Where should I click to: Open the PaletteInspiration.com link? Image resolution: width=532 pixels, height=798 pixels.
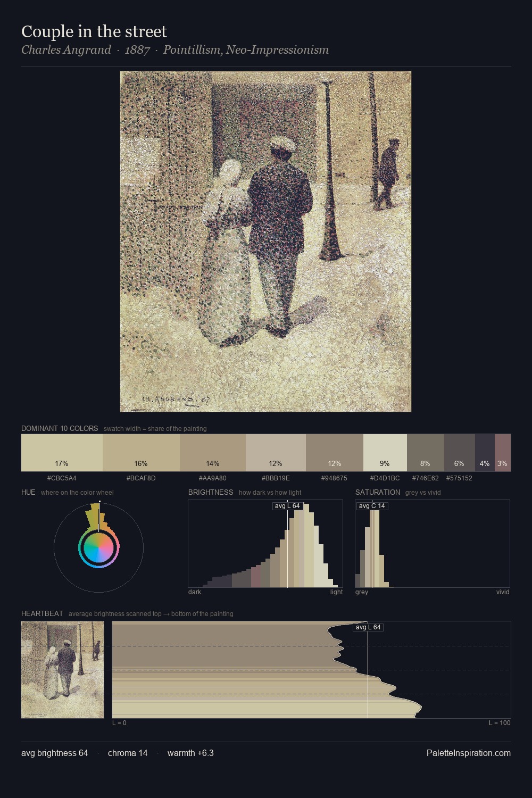[469, 753]
